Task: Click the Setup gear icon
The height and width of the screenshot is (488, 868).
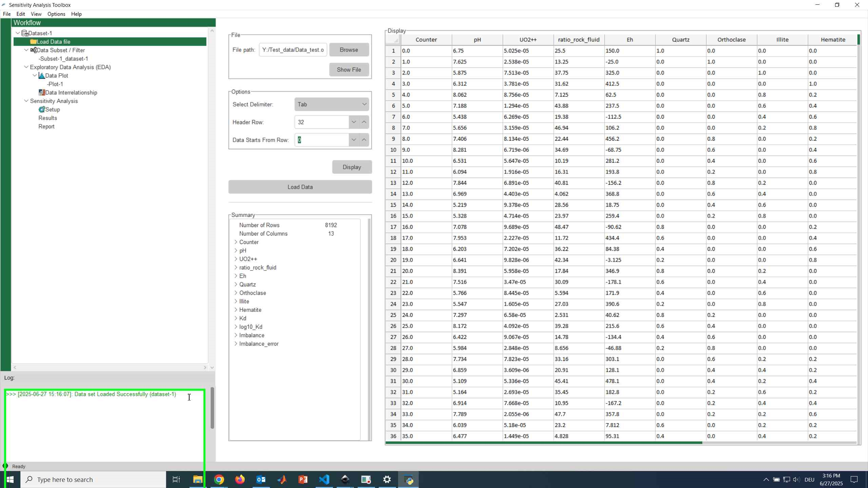Action: pos(42,109)
